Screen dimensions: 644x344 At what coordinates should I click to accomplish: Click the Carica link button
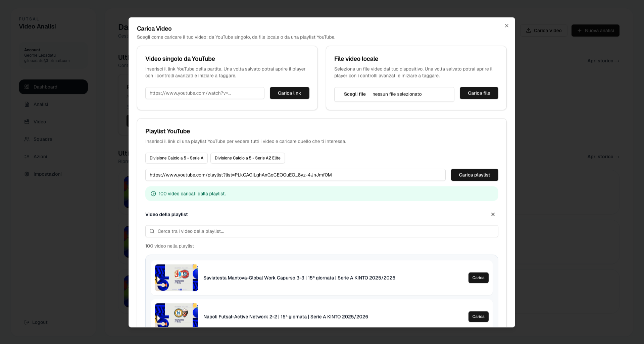[290, 93]
